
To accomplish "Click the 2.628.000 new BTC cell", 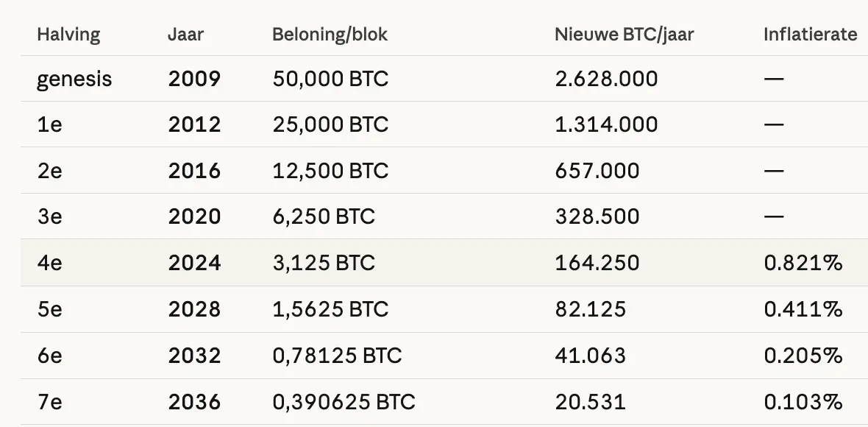I will coord(606,79).
